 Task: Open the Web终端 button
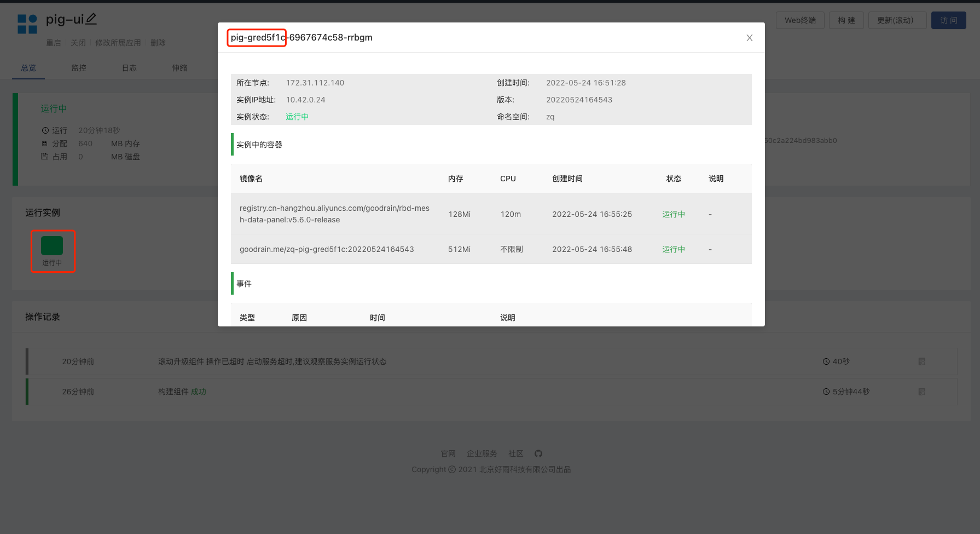coord(800,20)
